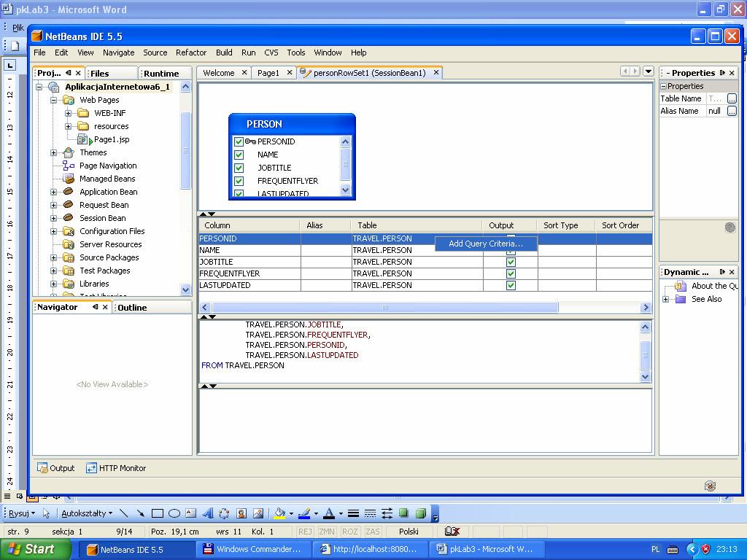
Task: Pick the Rectangle shape tool in Word
Action: pyautogui.click(x=158, y=513)
